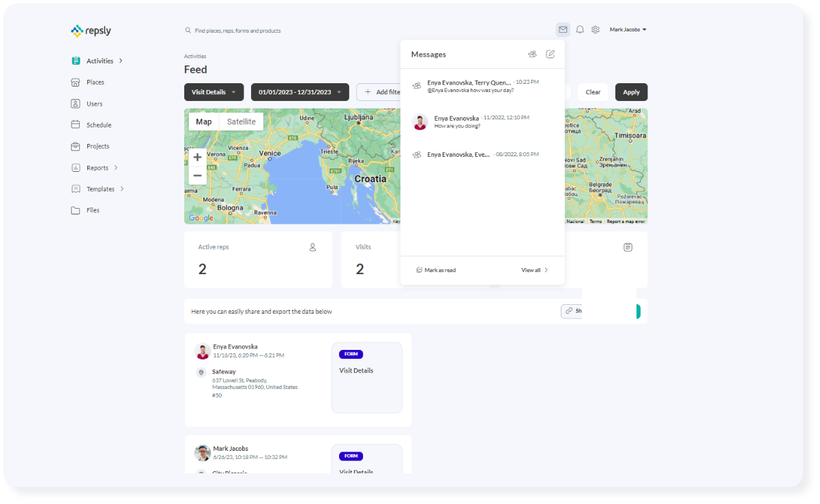Click the mail messages icon in header

(562, 29)
